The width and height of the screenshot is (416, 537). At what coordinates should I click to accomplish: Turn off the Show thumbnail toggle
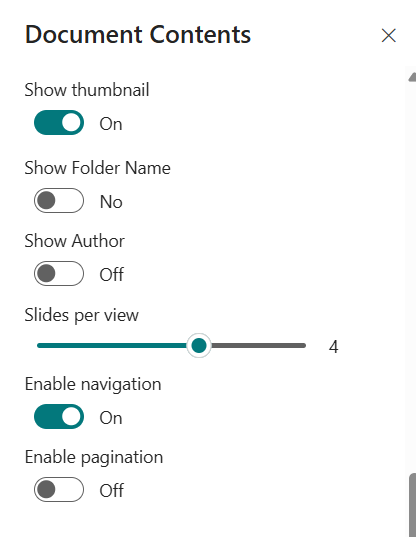point(59,123)
